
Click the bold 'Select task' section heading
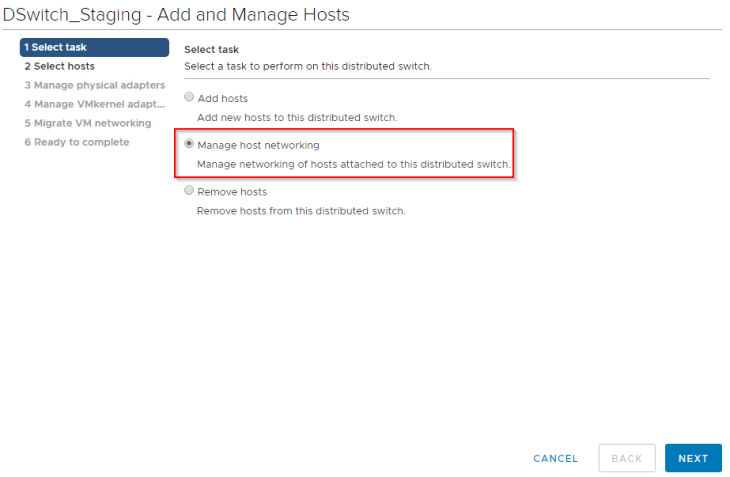tap(211, 49)
